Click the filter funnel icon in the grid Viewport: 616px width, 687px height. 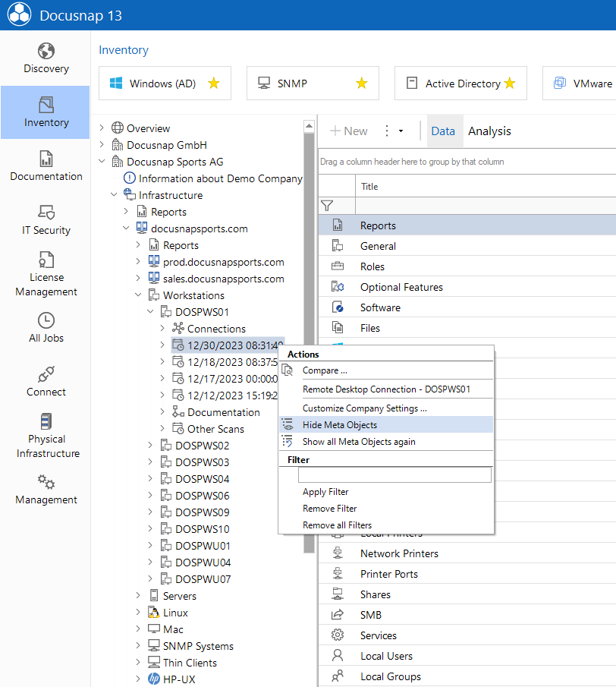[327, 205]
